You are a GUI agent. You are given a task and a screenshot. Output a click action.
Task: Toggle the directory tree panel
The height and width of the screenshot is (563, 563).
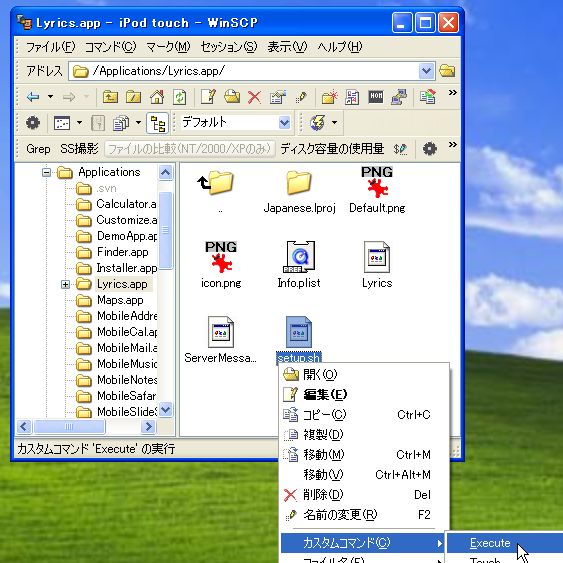(x=158, y=123)
